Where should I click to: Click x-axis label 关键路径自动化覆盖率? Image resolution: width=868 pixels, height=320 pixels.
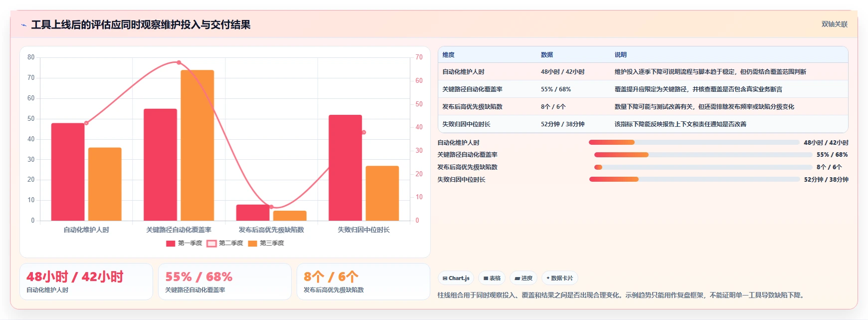click(x=179, y=230)
